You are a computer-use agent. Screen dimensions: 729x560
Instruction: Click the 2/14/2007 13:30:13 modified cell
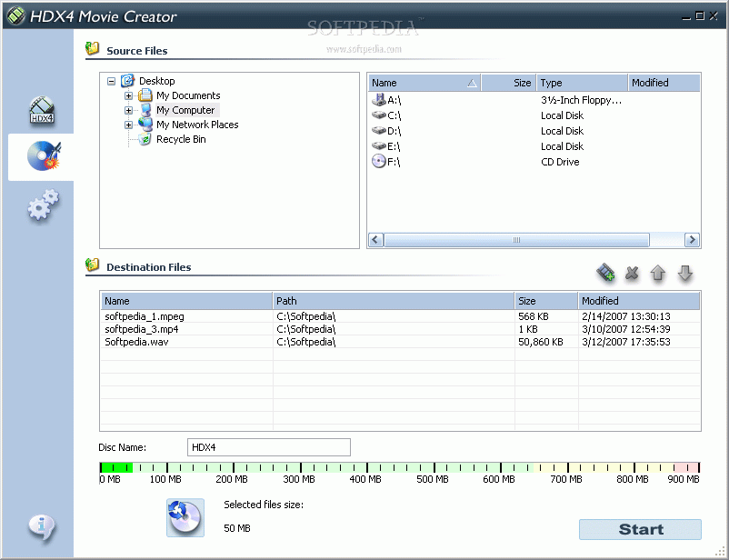coord(625,316)
